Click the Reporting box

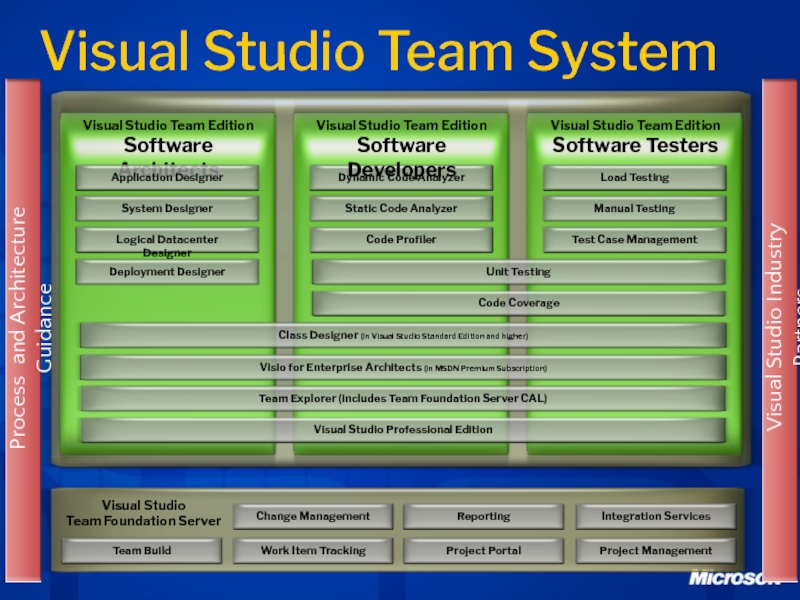point(483,517)
